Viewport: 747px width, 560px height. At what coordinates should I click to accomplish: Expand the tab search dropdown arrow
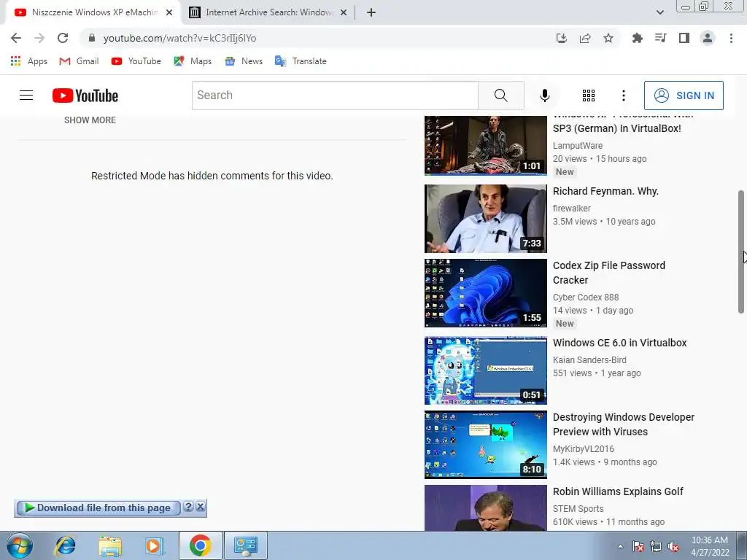[659, 12]
